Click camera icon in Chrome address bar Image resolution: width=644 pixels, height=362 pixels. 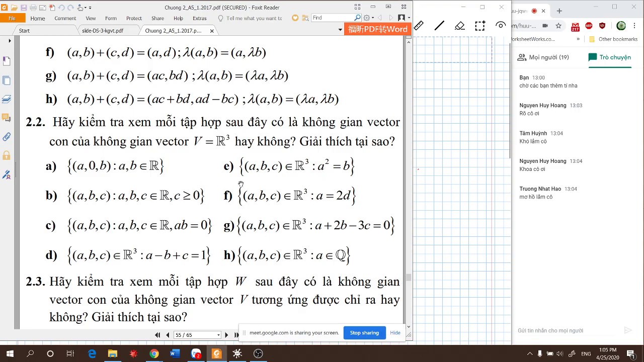pos(545,26)
